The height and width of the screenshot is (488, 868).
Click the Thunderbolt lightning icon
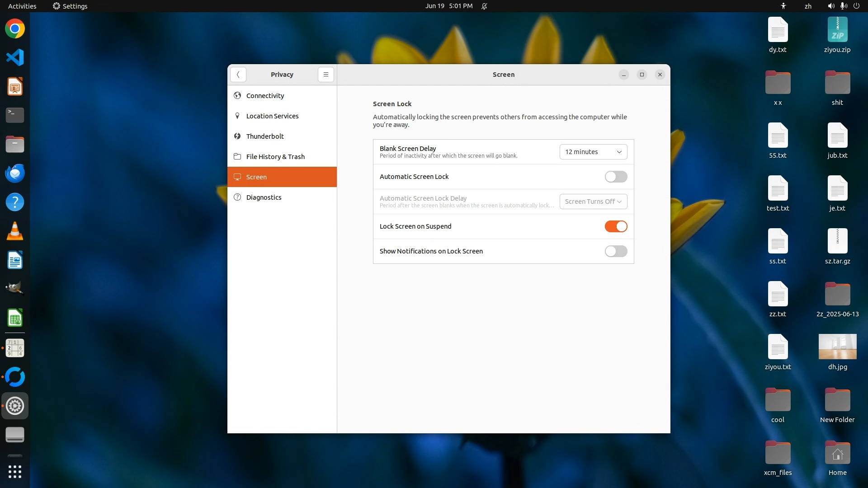tap(237, 136)
